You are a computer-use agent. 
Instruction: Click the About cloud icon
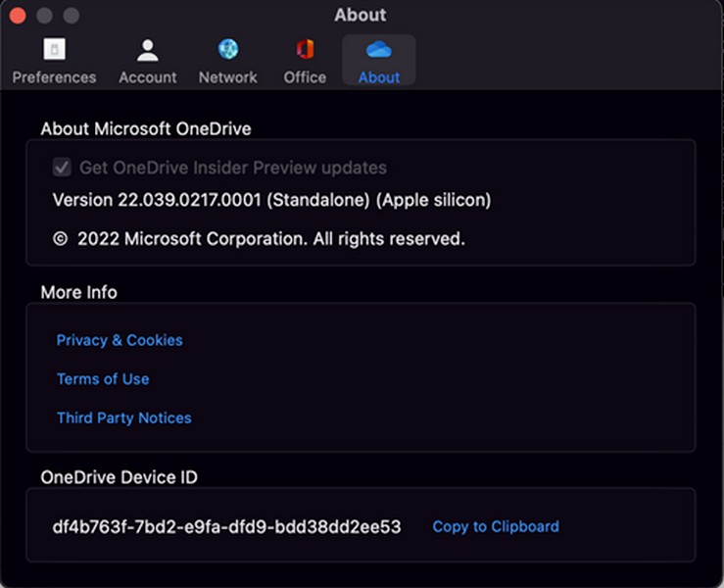[378, 50]
